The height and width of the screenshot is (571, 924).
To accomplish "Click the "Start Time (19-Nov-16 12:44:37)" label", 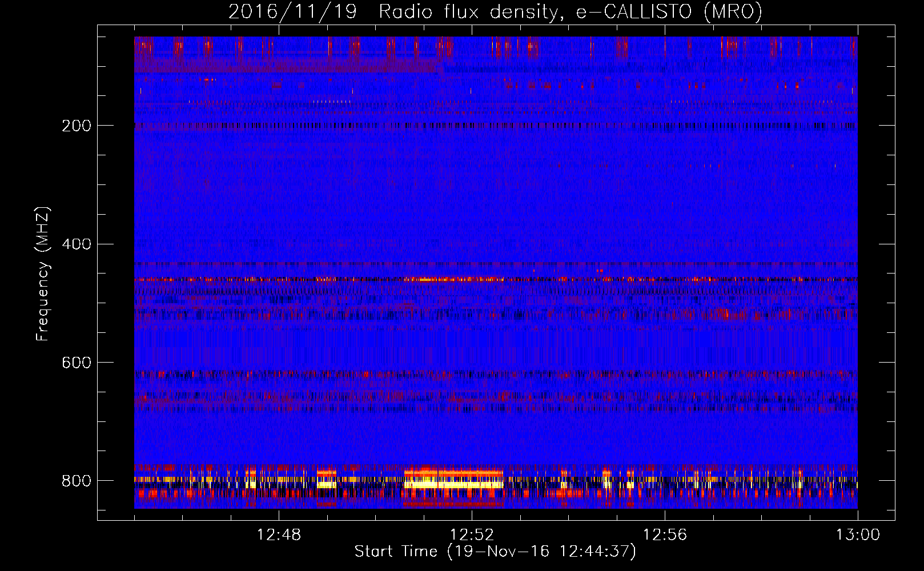I will [495, 552].
